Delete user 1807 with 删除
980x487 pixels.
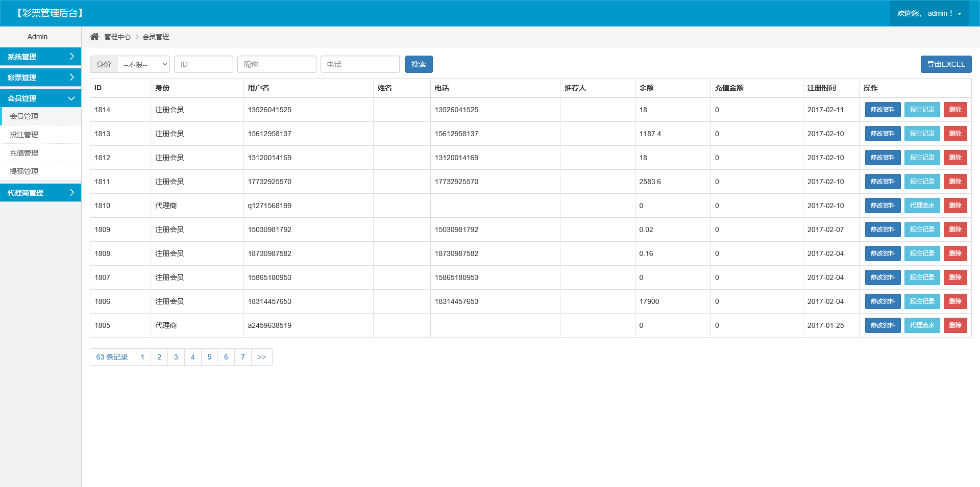click(x=955, y=277)
